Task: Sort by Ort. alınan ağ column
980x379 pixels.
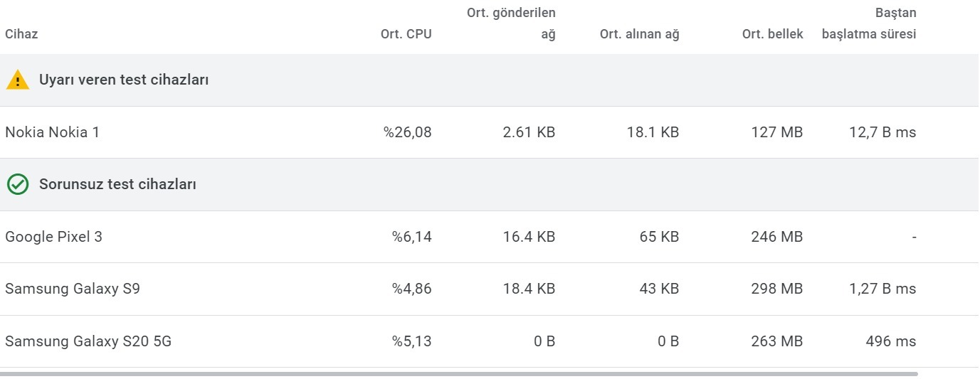Action: pyautogui.click(x=639, y=34)
